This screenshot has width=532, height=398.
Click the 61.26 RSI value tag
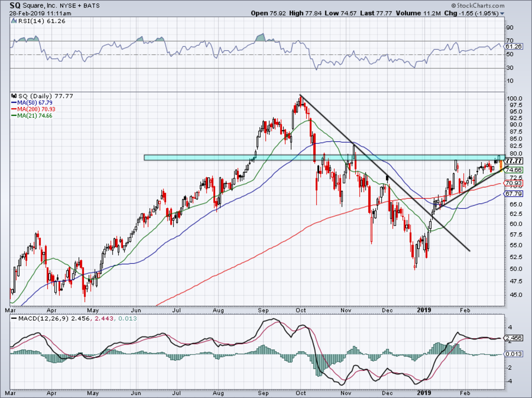[513, 46]
